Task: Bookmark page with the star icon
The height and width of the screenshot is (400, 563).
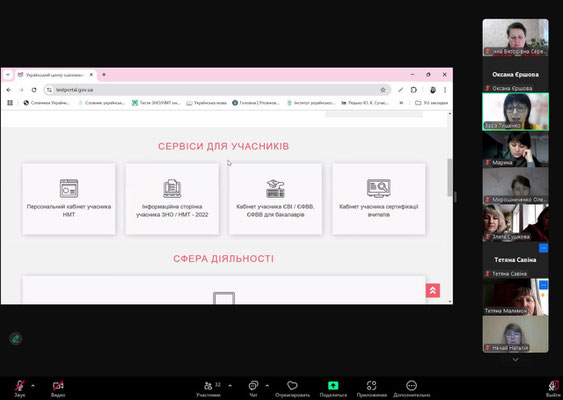Action: pos(383,90)
